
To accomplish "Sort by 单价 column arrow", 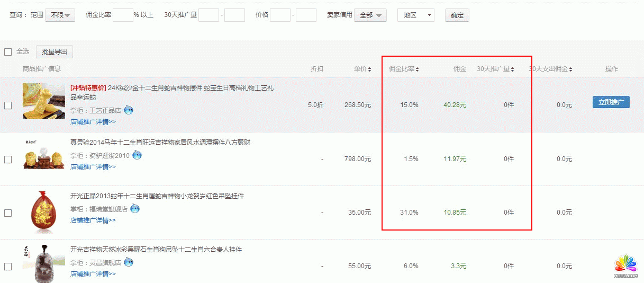I will 369,69.
